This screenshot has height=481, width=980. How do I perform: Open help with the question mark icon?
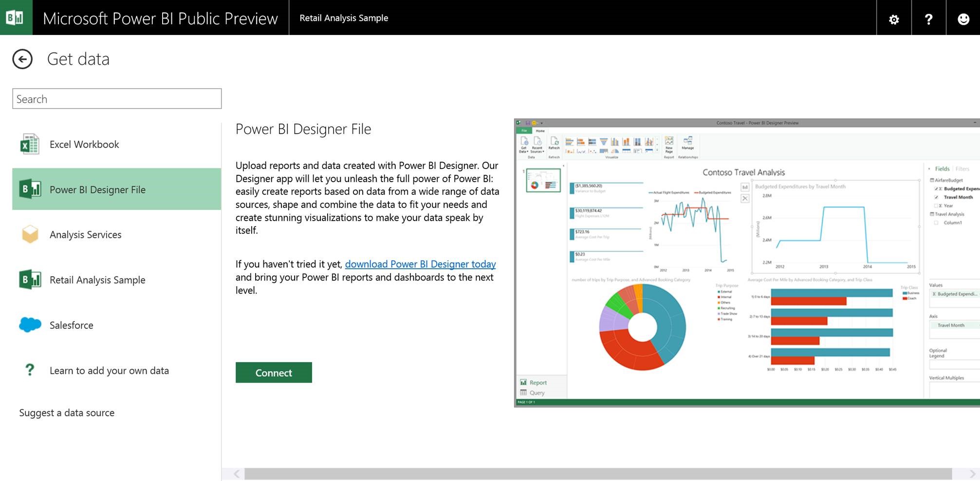tap(928, 19)
